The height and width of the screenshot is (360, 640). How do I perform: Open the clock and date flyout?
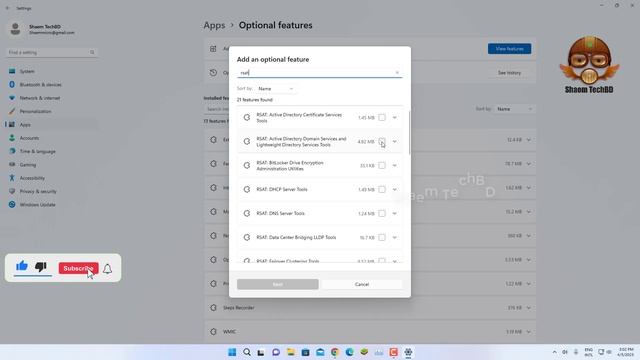point(626,352)
